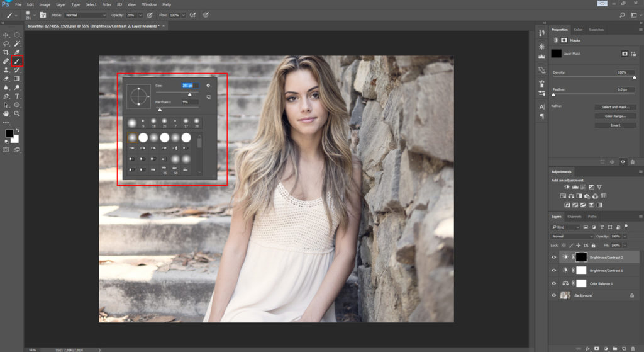This screenshot has height=352, width=644.
Task: Open the Filter menu
Action: click(106, 4)
